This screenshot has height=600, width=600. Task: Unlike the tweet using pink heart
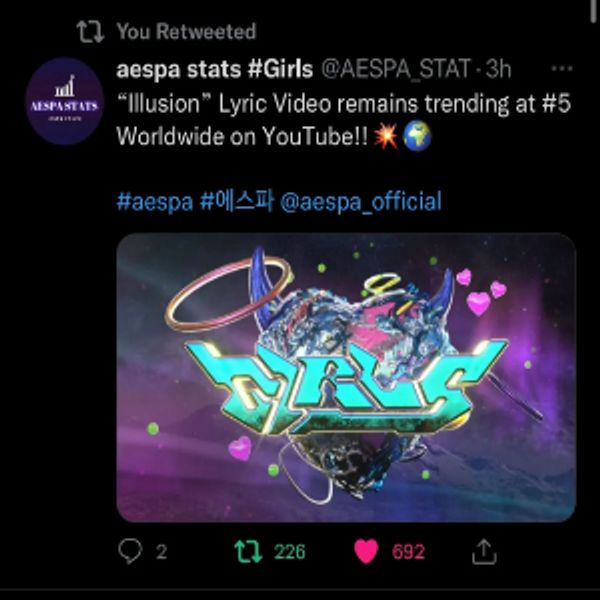coord(366,551)
